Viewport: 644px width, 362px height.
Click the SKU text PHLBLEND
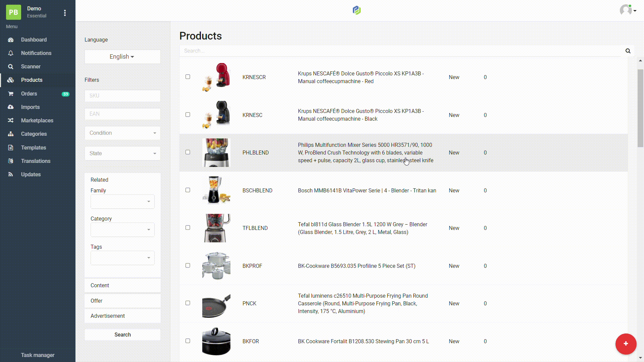coord(256,153)
